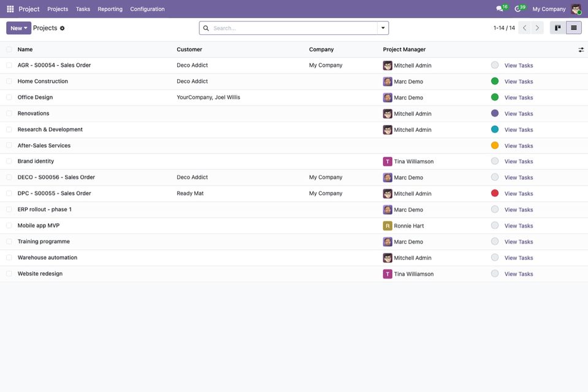Check the Home Construction row checkbox
The height and width of the screenshot is (392, 588).
point(9,81)
